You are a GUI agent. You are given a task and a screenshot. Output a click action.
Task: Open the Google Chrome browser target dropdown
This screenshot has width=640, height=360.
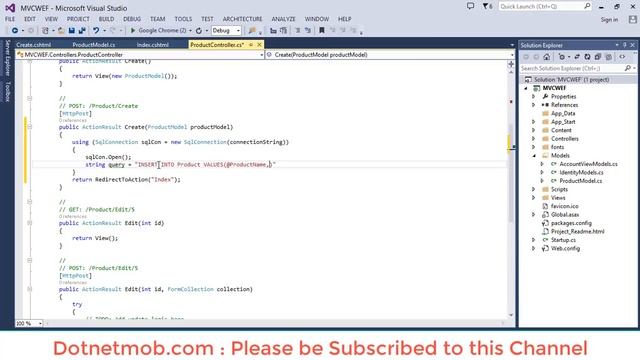coord(190,31)
